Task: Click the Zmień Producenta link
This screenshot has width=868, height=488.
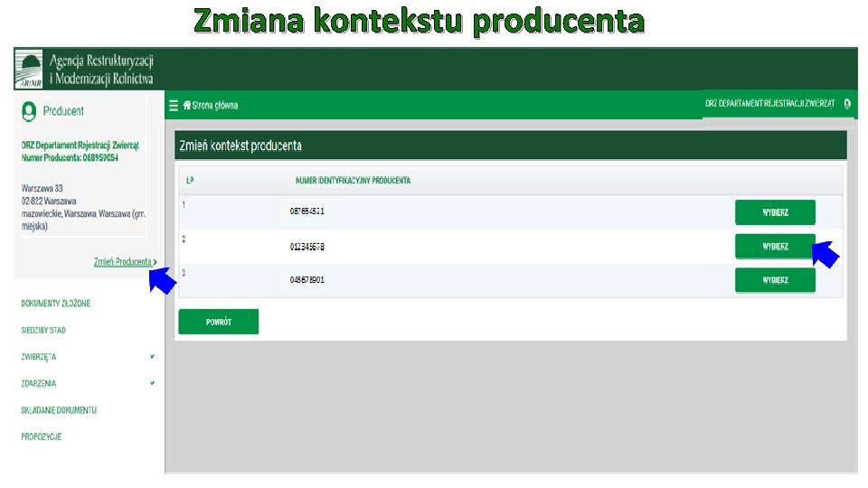Action: point(125,262)
